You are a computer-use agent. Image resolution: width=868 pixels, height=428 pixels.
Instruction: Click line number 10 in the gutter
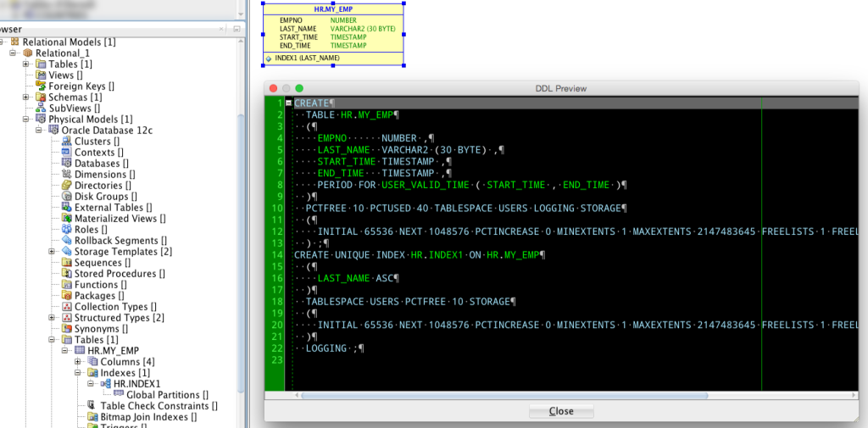coord(278,208)
